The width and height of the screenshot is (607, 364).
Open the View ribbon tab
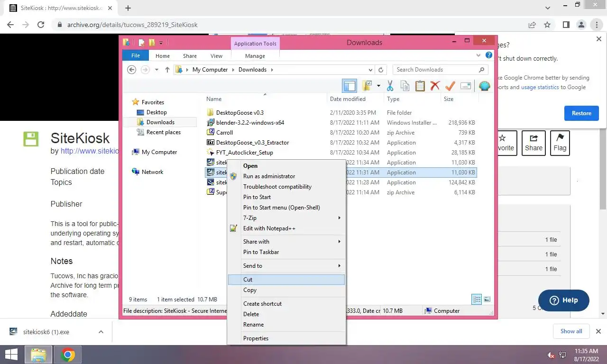point(216,55)
